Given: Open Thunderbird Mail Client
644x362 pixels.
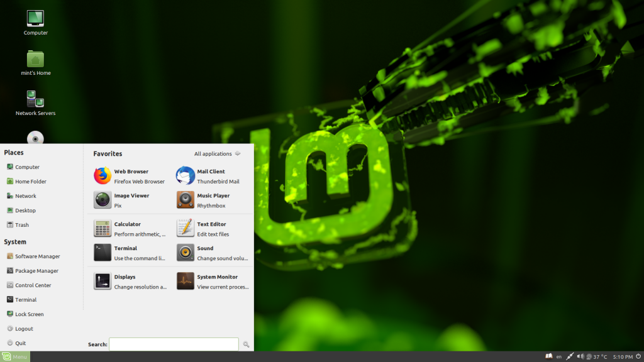Looking at the screenshot, I should pos(213,175).
